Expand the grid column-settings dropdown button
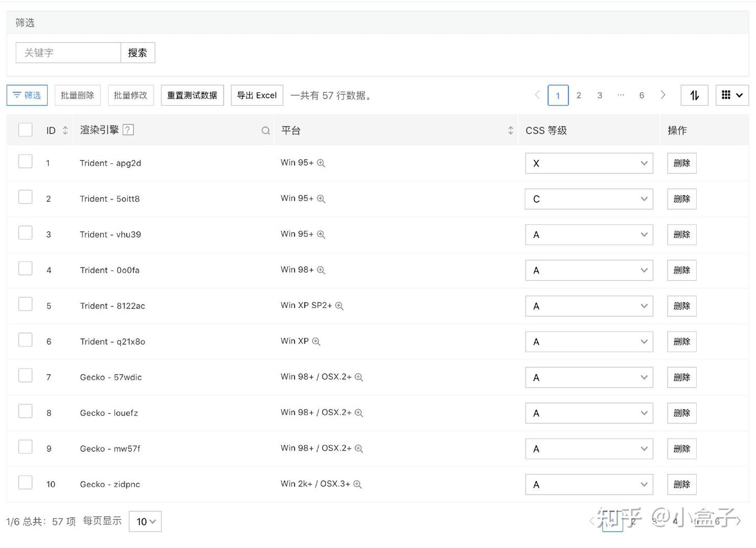The image size is (756, 548). (732, 95)
